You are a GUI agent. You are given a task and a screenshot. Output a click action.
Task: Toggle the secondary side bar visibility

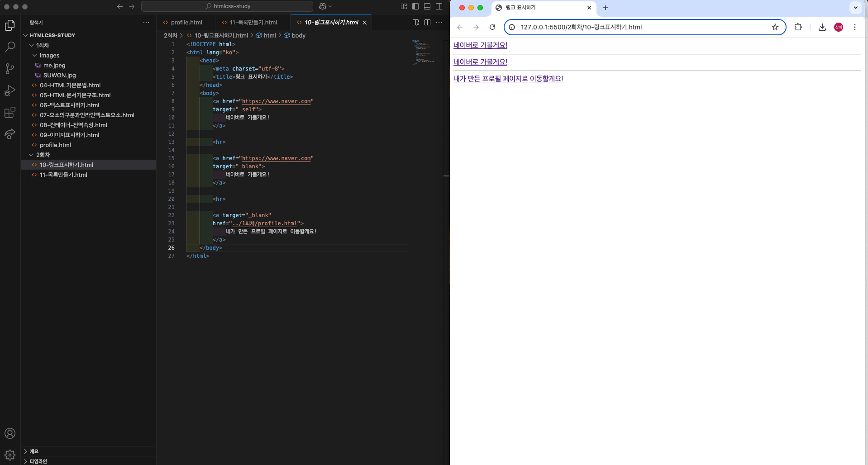[439, 6]
